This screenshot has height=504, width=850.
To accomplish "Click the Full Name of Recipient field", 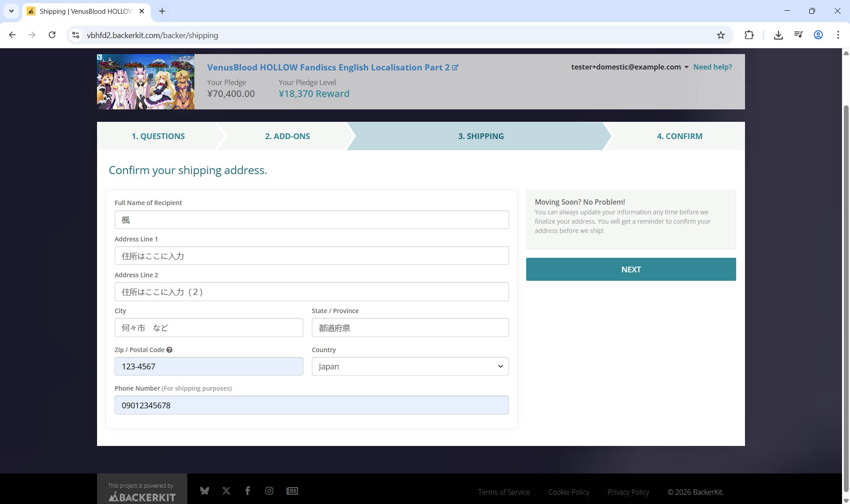I will (311, 220).
